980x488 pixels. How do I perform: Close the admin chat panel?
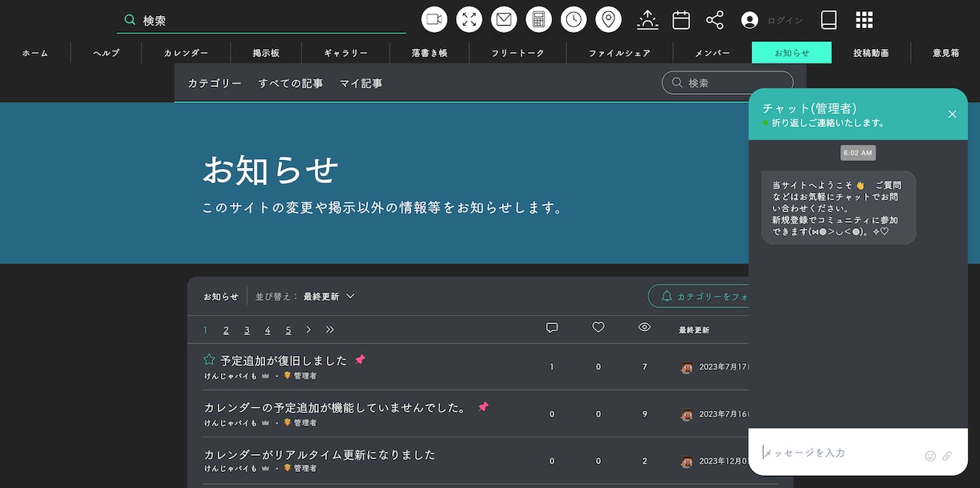tap(953, 114)
